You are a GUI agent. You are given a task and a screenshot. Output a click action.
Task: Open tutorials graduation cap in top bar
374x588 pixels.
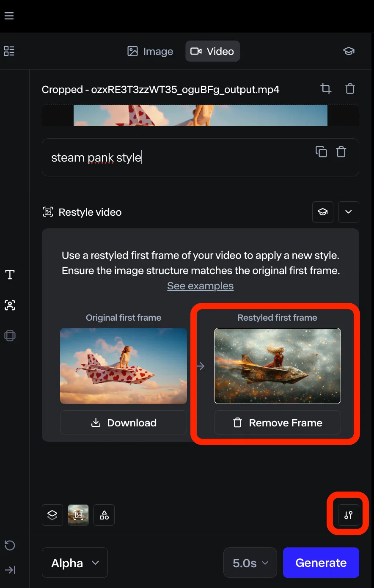pos(349,51)
